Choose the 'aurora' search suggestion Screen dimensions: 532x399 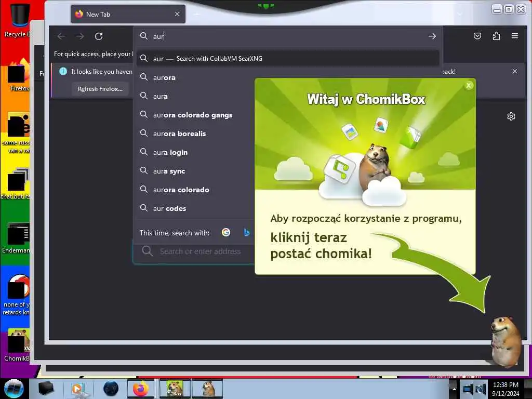164,77
